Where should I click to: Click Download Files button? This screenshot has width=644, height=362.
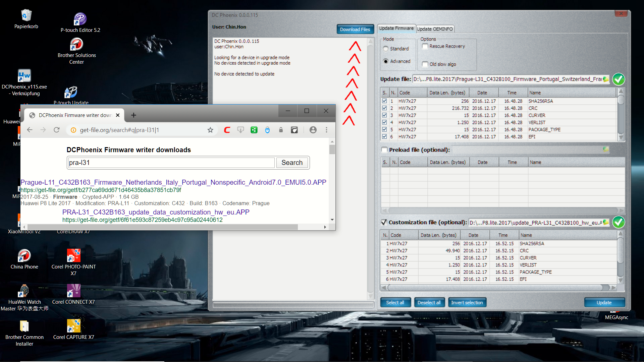(355, 29)
